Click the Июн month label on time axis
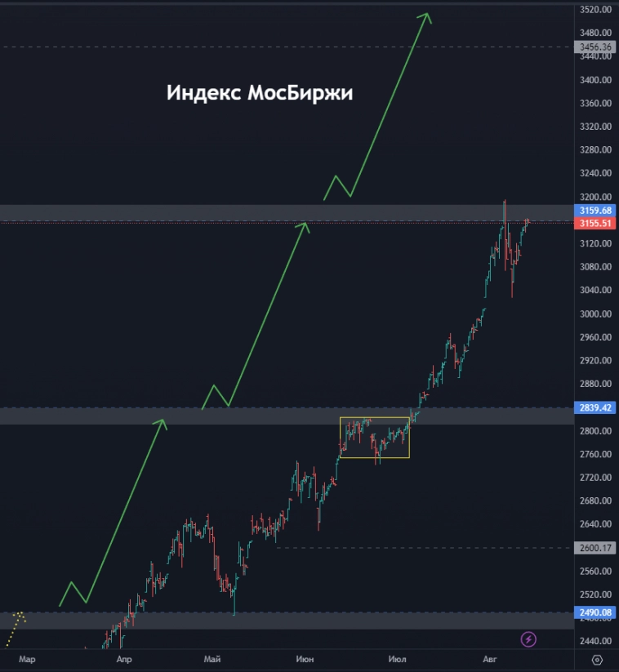Screen dimensions: 619x672 click(x=305, y=659)
